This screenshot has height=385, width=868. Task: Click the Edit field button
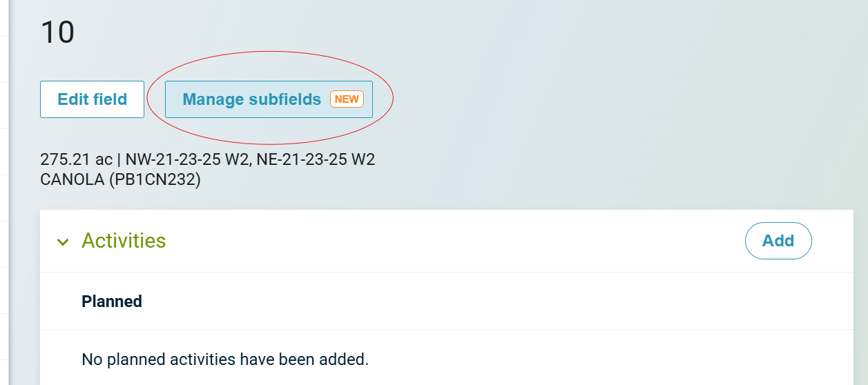tap(92, 99)
